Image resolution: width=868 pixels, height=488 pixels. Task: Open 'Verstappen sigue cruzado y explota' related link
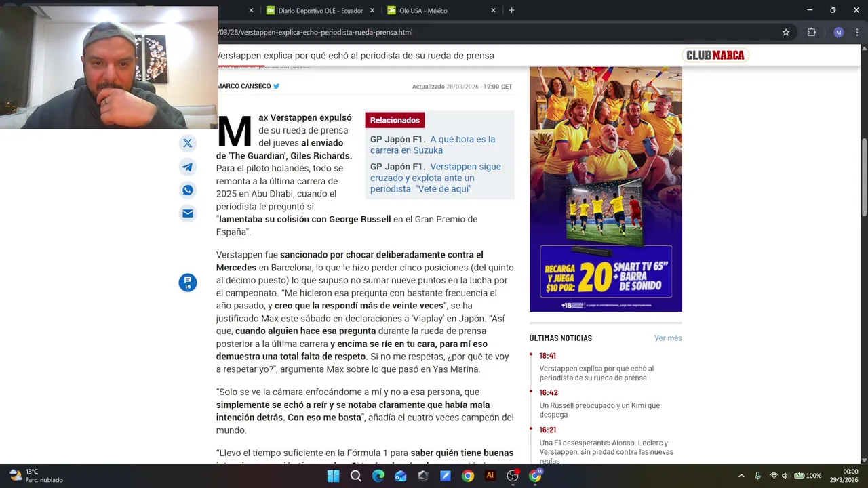(x=435, y=178)
